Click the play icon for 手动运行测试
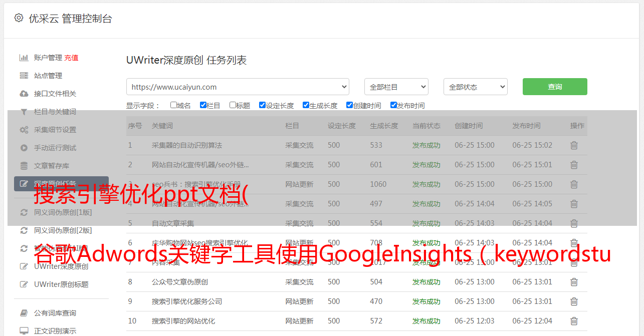The width and height of the screenshot is (644, 336). tap(24, 148)
